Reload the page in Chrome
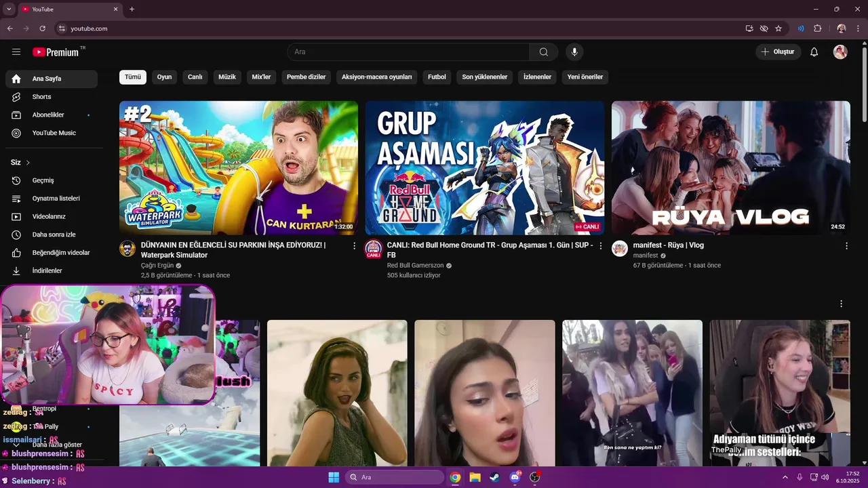 pos(43,28)
